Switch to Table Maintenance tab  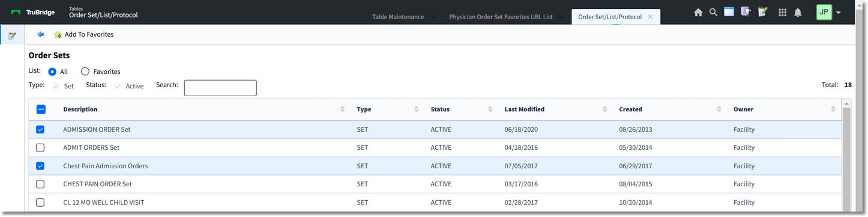coord(398,17)
